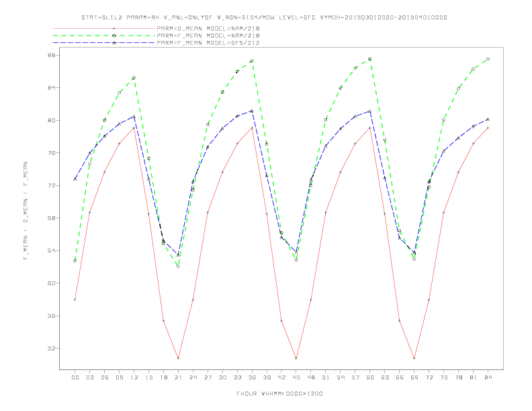Image resolution: width=532 pixels, height=411 pixels.
Task: Click the chart title starting with STAT=SL1L2
Action: [264, 17]
